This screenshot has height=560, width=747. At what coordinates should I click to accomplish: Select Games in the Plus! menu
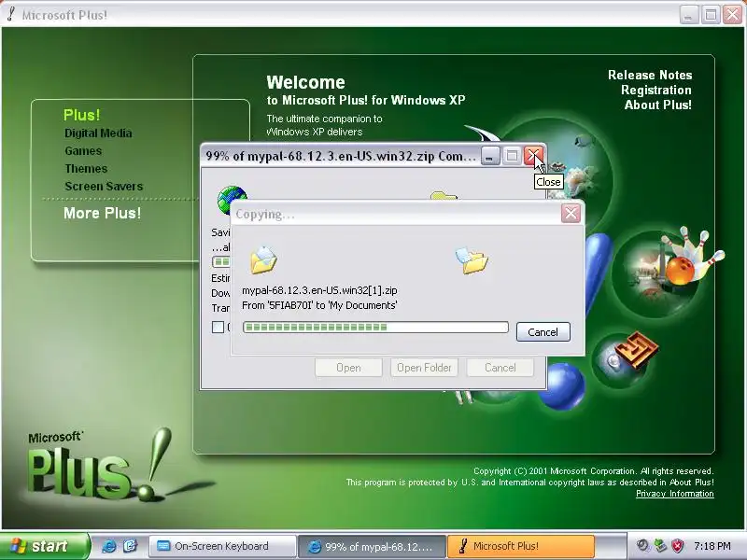pyautogui.click(x=83, y=151)
